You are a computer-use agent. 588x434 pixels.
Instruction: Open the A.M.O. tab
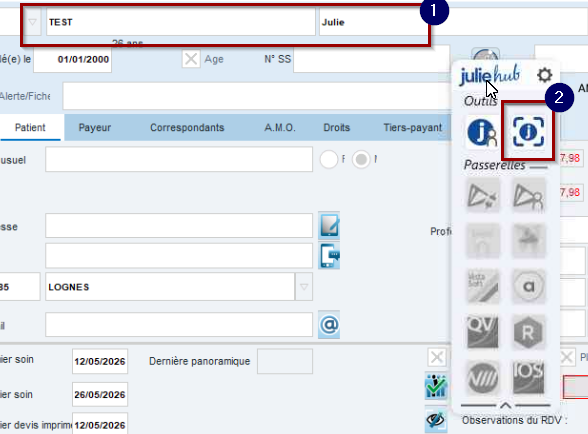[x=280, y=128]
